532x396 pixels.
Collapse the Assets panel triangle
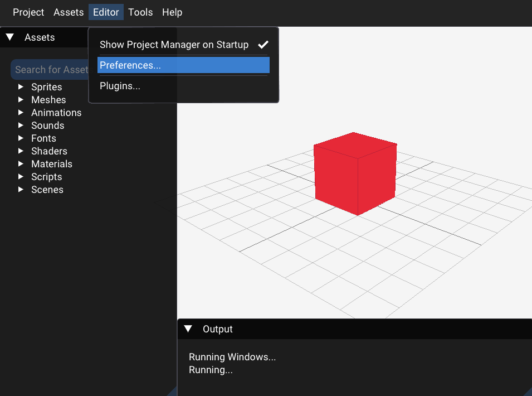coord(10,37)
